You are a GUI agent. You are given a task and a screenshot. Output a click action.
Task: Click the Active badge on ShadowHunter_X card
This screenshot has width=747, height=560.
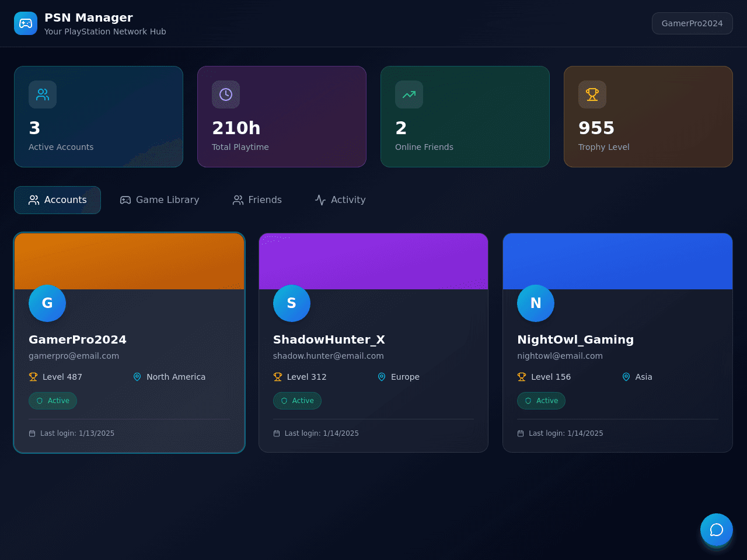pyautogui.click(x=297, y=401)
